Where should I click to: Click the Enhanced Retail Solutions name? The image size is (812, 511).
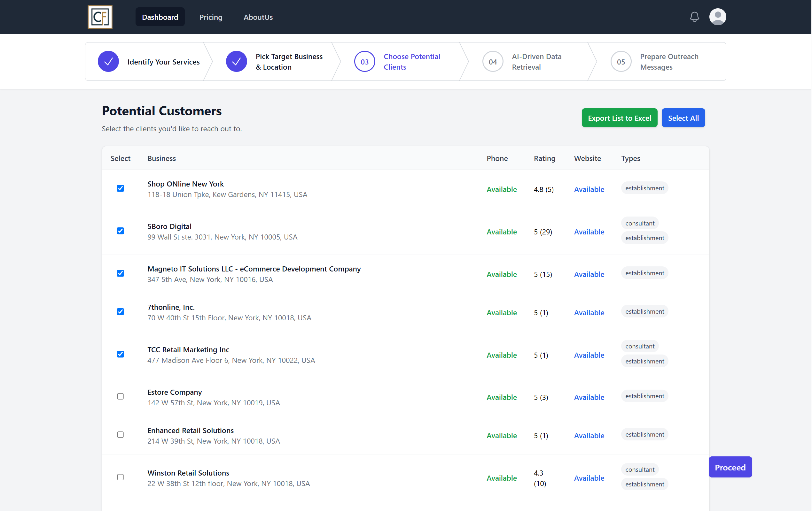pos(191,431)
